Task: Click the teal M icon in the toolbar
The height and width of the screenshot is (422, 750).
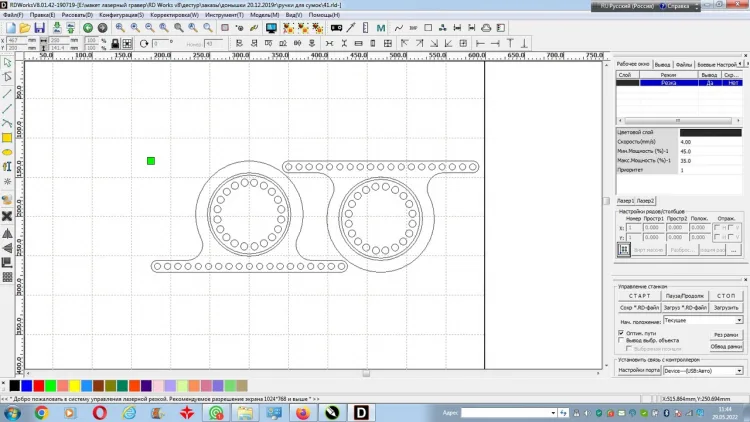Action: [x=381, y=28]
